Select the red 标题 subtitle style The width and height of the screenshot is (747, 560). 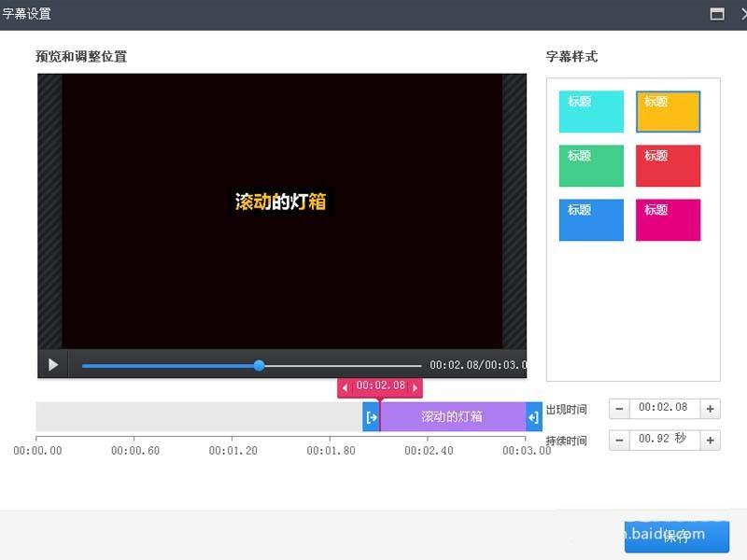pyautogui.click(x=669, y=164)
